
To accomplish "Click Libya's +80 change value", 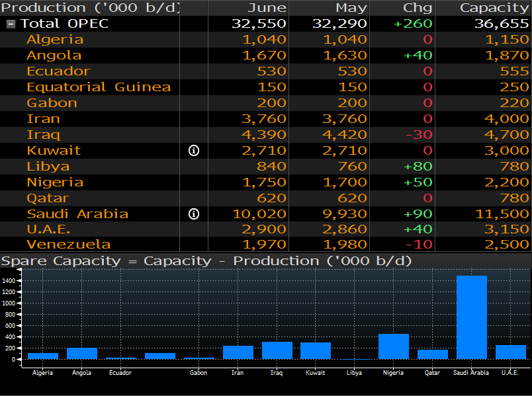I will pyautogui.click(x=418, y=167).
